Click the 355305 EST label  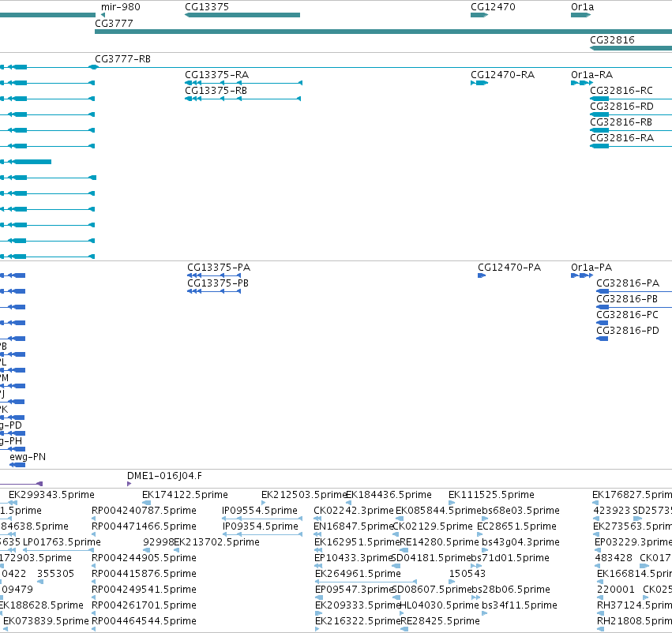click(x=56, y=574)
